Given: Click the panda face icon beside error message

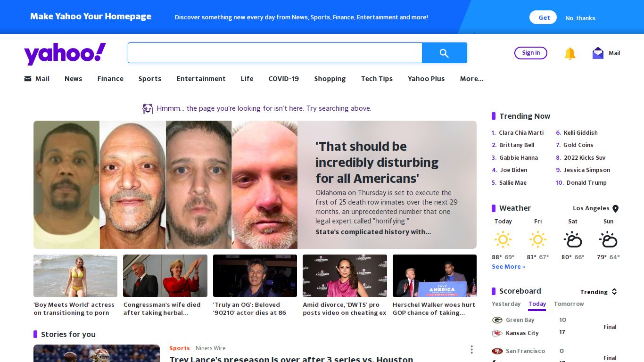Looking at the screenshot, I should pyautogui.click(x=148, y=109).
